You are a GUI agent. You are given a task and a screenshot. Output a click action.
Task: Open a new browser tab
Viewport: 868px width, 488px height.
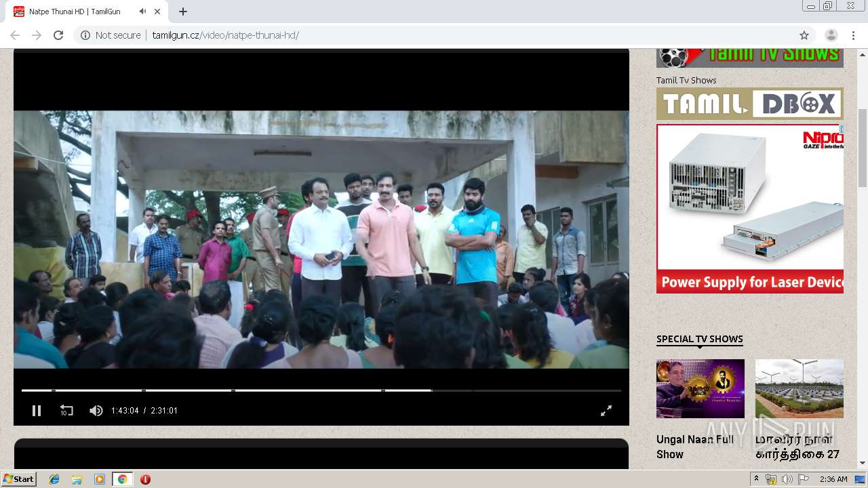pyautogui.click(x=183, y=12)
